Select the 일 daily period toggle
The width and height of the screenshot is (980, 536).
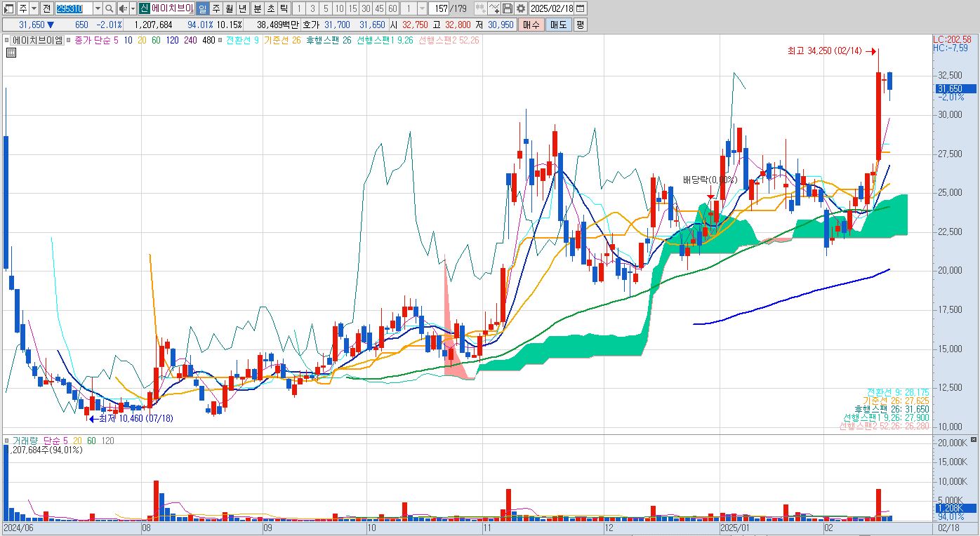[202, 8]
